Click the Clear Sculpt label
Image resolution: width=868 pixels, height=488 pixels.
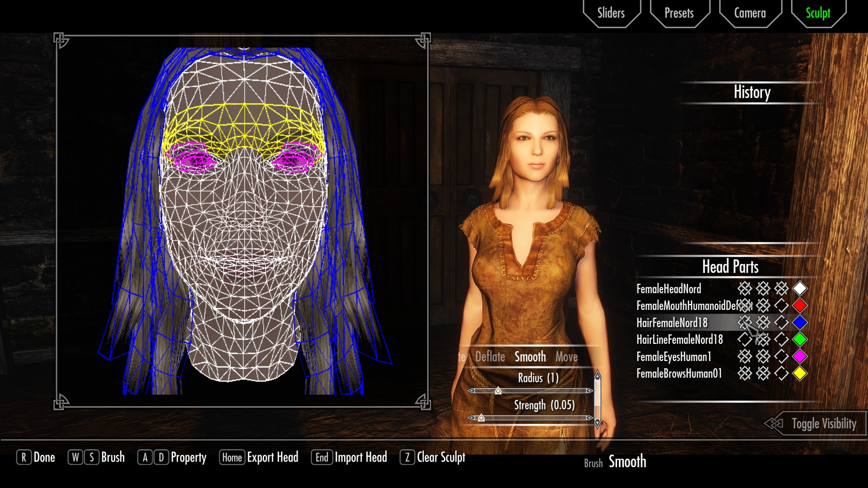441,457
